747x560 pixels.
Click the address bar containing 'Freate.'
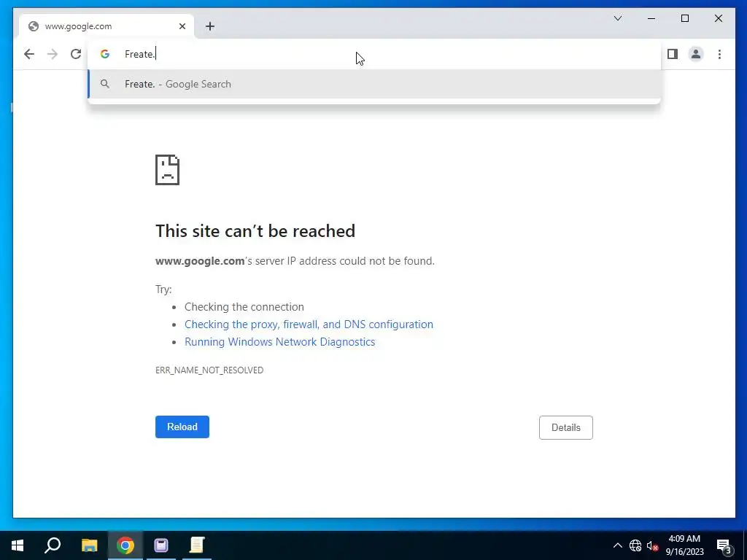(374, 54)
